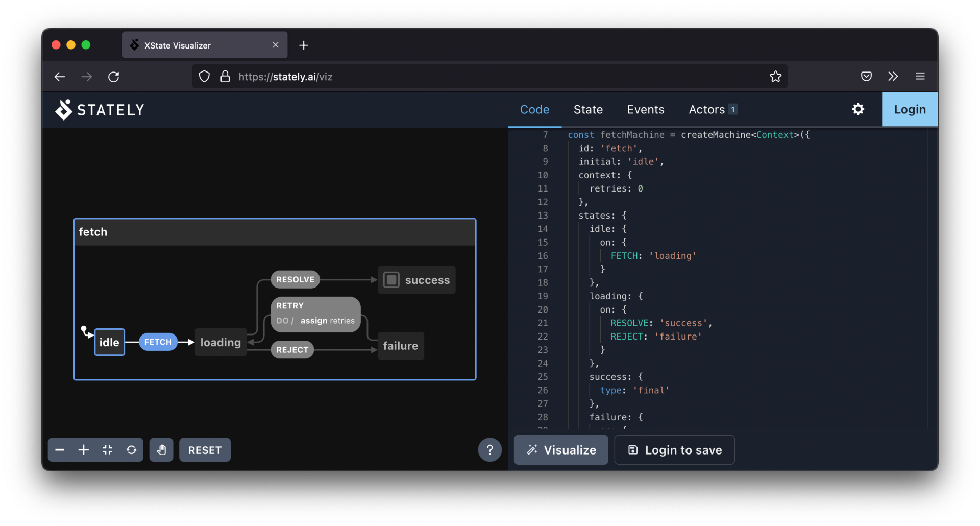
Task: Click RESOLVE: 'success' code line
Action: pos(661,323)
